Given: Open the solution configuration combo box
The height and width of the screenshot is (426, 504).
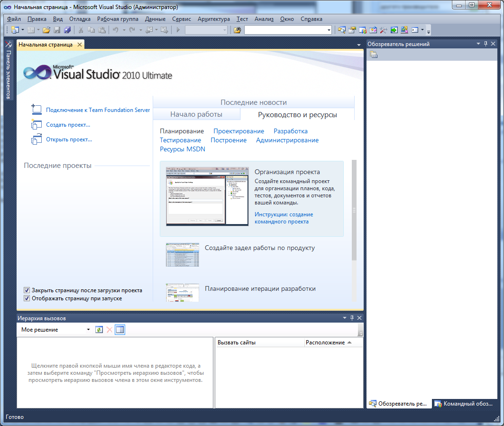Looking at the screenshot, I should [206, 30].
